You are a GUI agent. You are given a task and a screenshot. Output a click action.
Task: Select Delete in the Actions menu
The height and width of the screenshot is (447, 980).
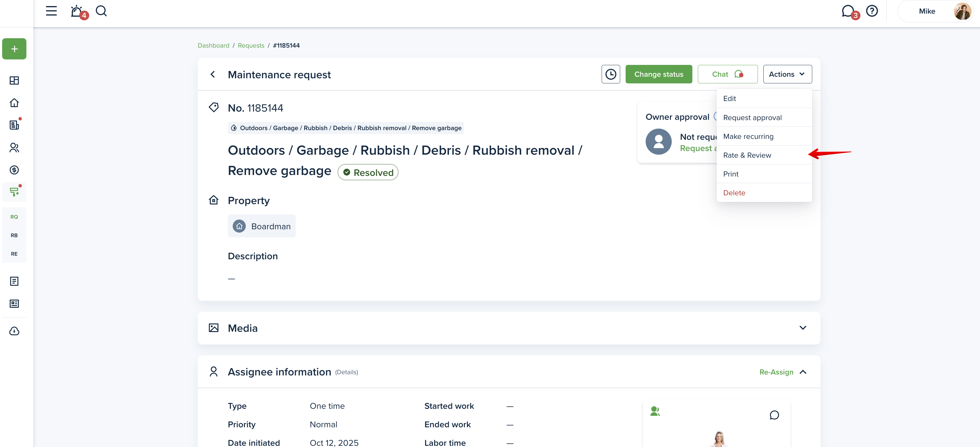pyautogui.click(x=734, y=193)
